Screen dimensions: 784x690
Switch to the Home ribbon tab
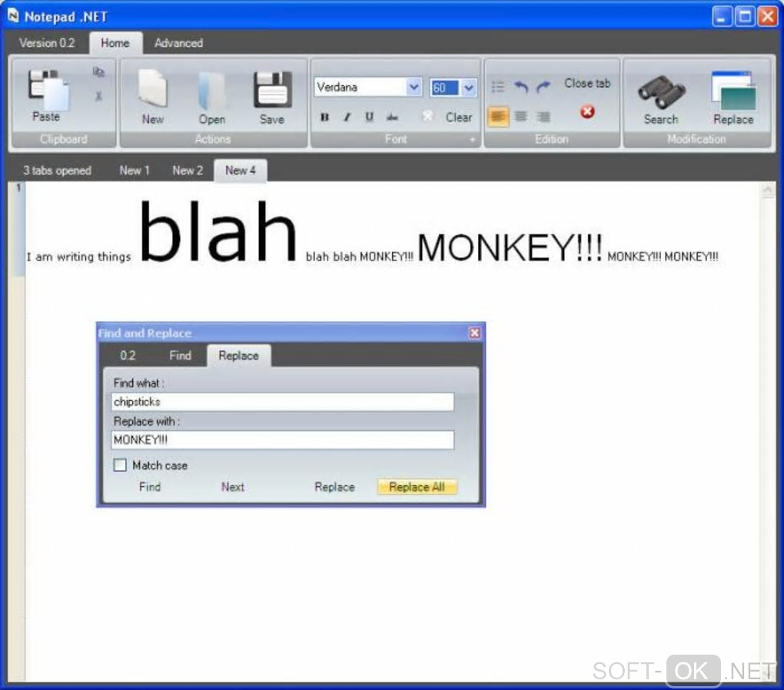115,44
